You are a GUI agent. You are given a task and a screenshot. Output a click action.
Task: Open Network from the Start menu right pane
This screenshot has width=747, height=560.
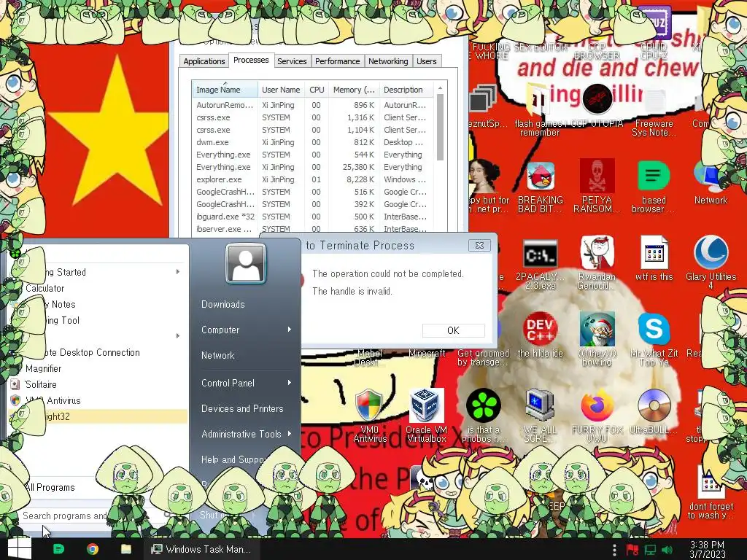coord(217,355)
